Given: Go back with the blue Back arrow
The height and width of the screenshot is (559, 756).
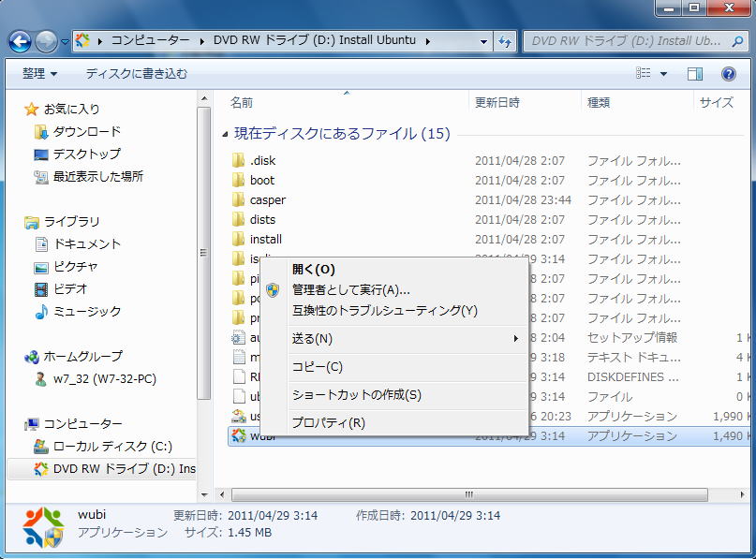Looking at the screenshot, I should click(20, 41).
